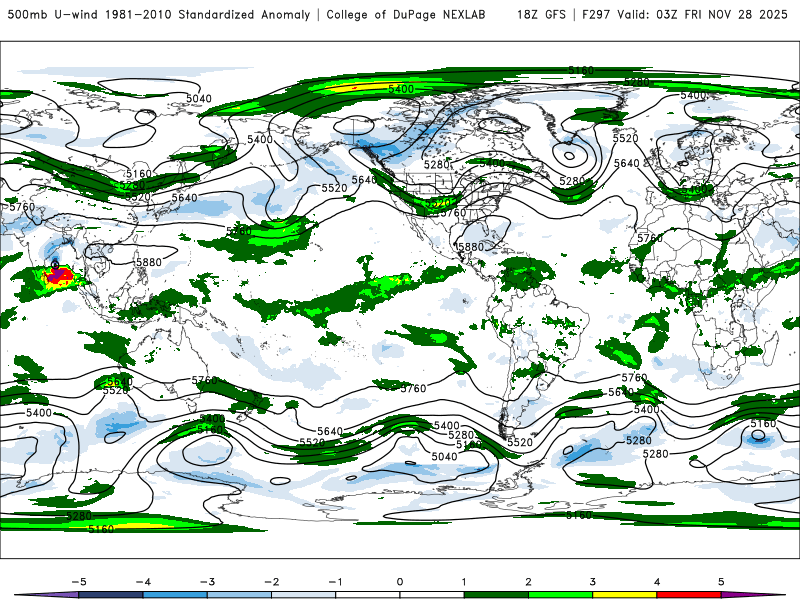Click the '5040' contour label in the Southern Ocean

[444, 456]
